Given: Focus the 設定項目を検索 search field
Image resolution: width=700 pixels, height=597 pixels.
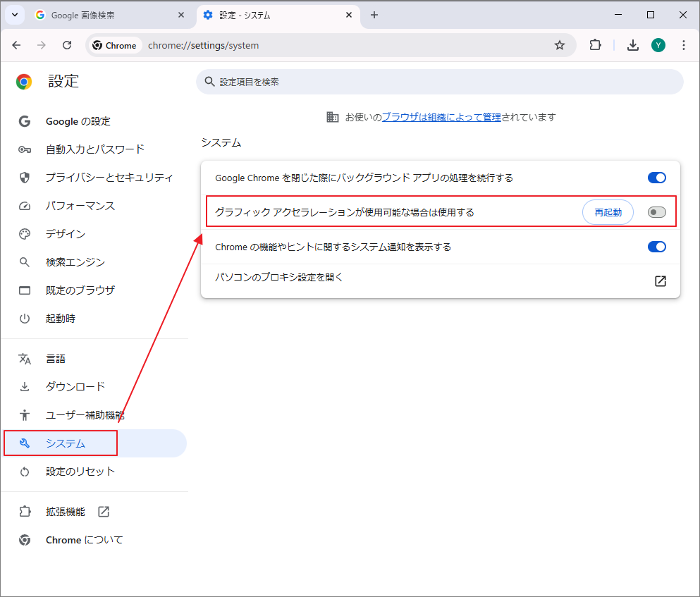Looking at the screenshot, I should (x=440, y=82).
